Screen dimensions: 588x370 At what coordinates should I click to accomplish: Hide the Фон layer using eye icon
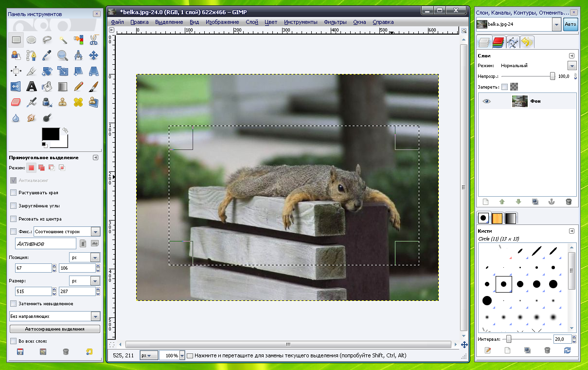(487, 101)
